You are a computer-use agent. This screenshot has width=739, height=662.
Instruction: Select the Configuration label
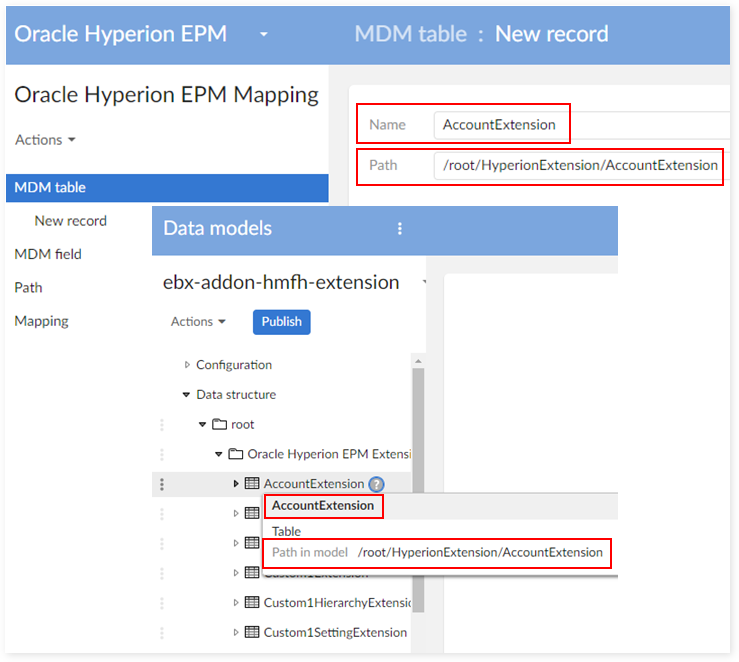pyautogui.click(x=234, y=365)
